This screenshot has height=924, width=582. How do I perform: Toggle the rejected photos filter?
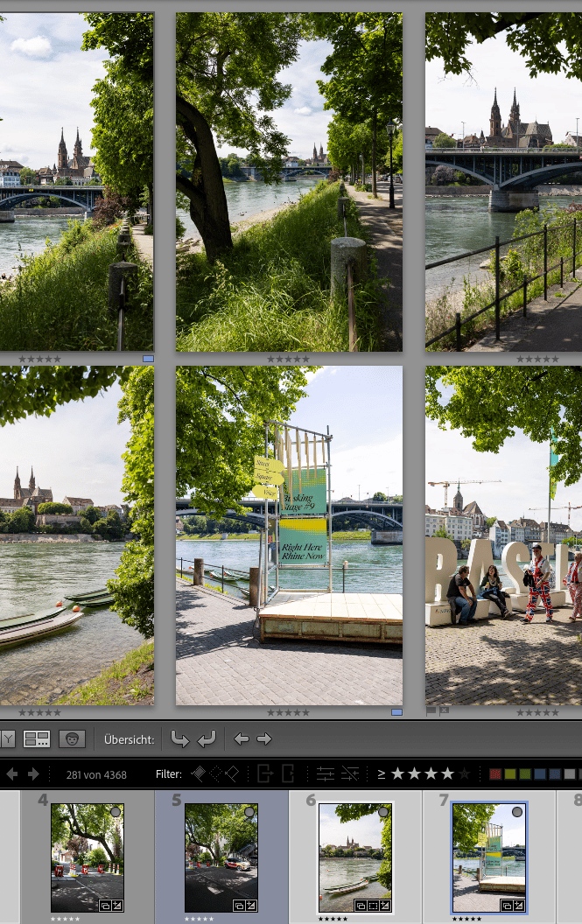[x=232, y=773]
